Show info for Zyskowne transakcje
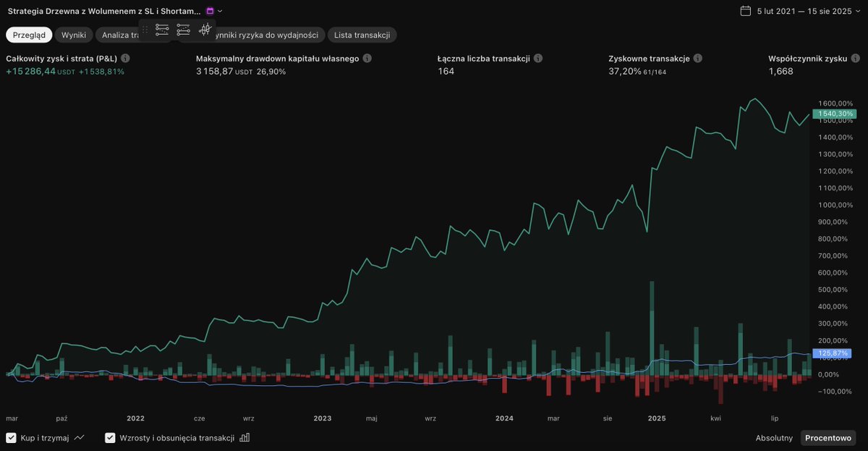868x451 pixels. [698, 58]
